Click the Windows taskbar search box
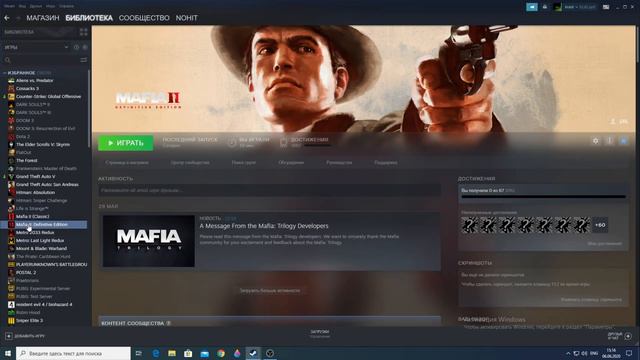 [73, 353]
